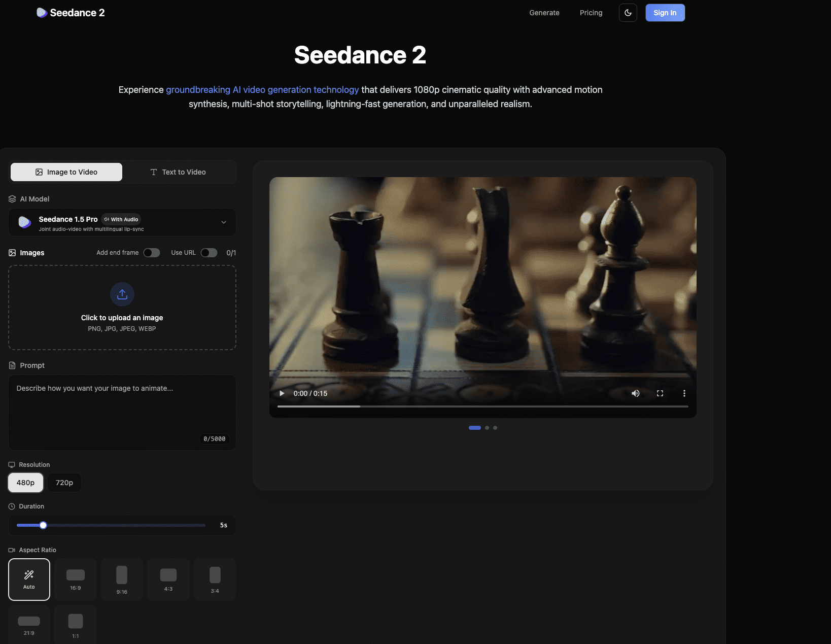This screenshot has width=831, height=644.
Task: Select the 16:9 aspect ratio option
Action: point(75,579)
